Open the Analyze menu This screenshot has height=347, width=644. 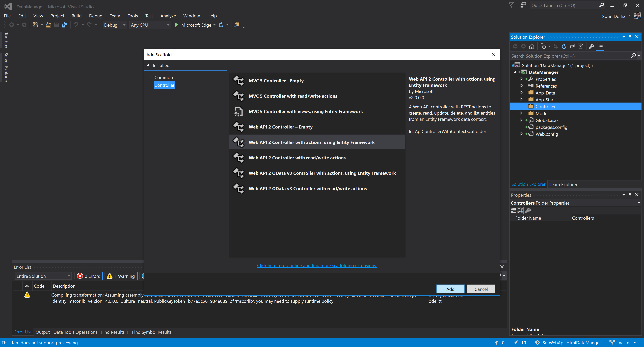[x=168, y=16]
